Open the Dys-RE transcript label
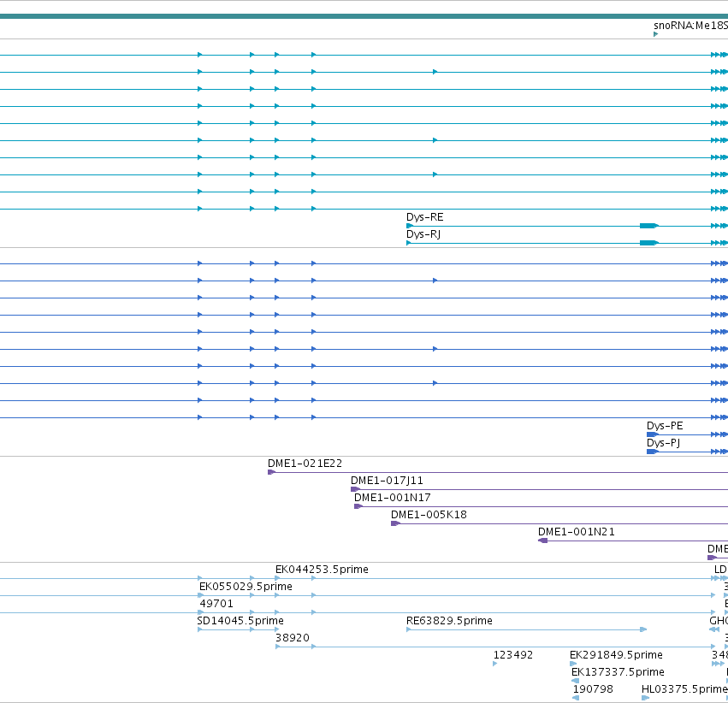Viewport: 728px width, 703px height. pyautogui.click(x=425, y=217)
